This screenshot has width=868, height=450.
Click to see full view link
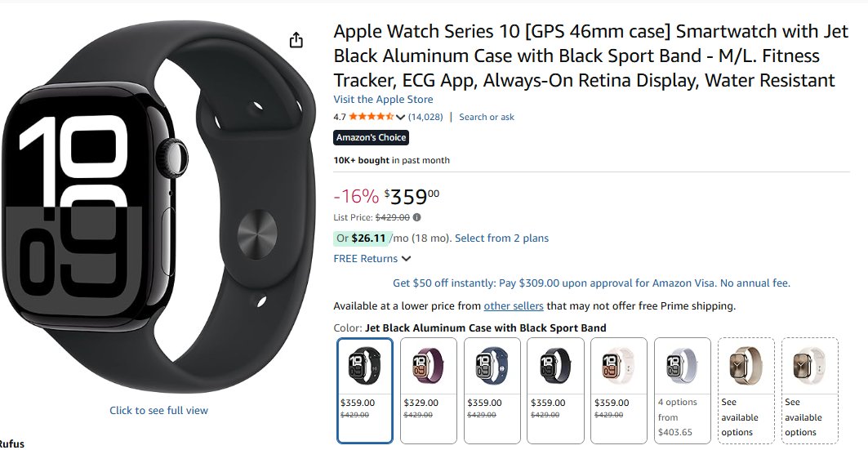(x=158, y=410)
